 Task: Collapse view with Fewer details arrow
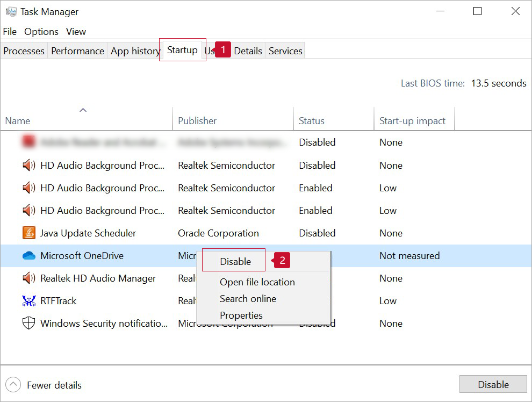click(15, 385)
